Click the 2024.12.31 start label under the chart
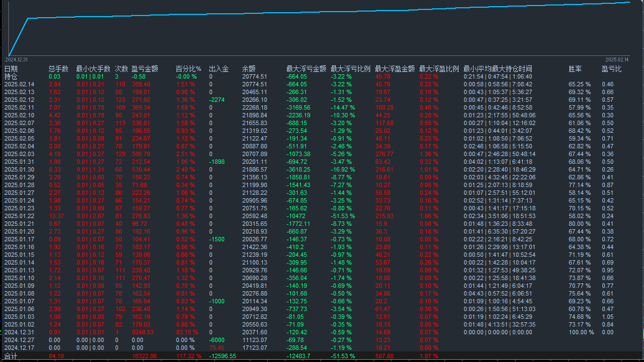The image size is (644, 362). (x=17, y=60)
